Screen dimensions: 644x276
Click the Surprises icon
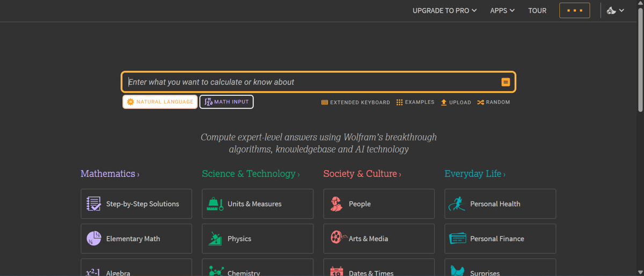point(458,271)
